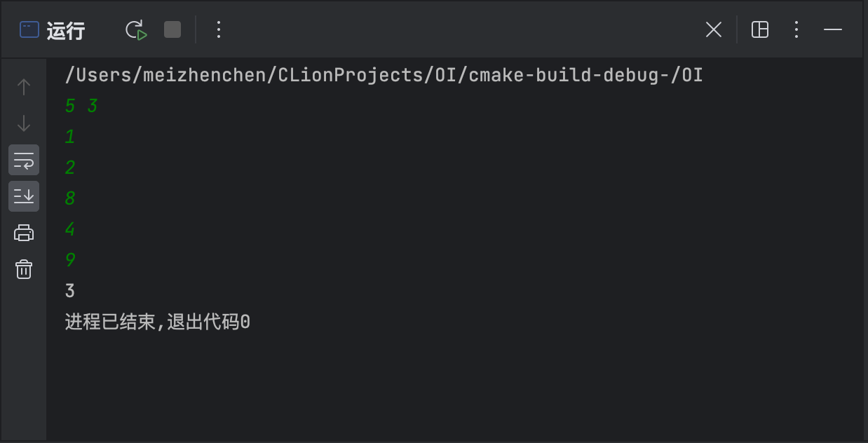Open more run toolbar actions menu
Viewport: 868px width, 443px height.
(219, 29)
